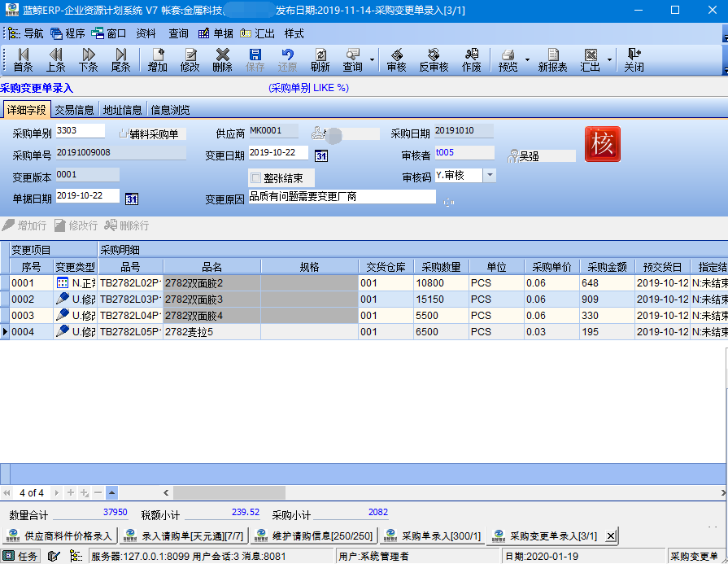The height and width of the screenshot is (564, 728).
Task: Click the 关闭 close form icon
Action: tap(634, 60)
